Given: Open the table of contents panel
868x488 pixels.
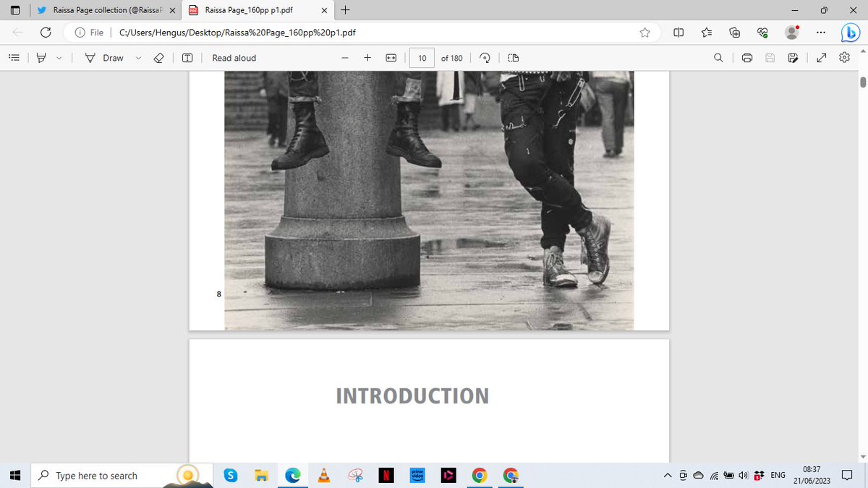Looking at the screenshot, I should coord(14,58).
